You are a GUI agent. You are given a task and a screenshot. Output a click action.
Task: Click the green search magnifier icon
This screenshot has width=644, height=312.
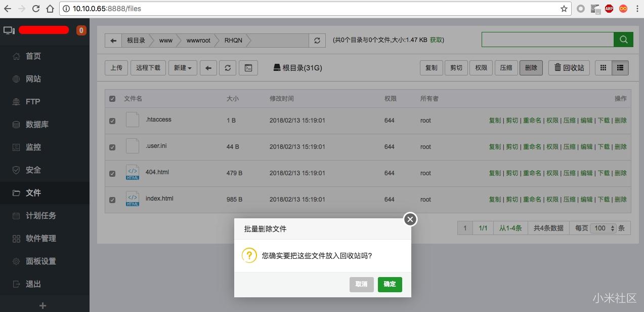(x=623, y=40)
